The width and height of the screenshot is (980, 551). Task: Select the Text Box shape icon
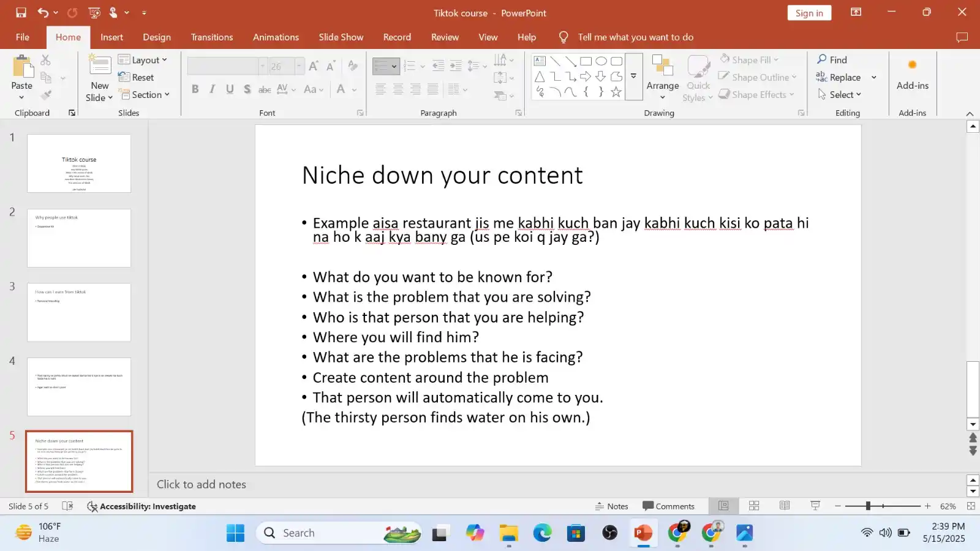click(540, 61)
